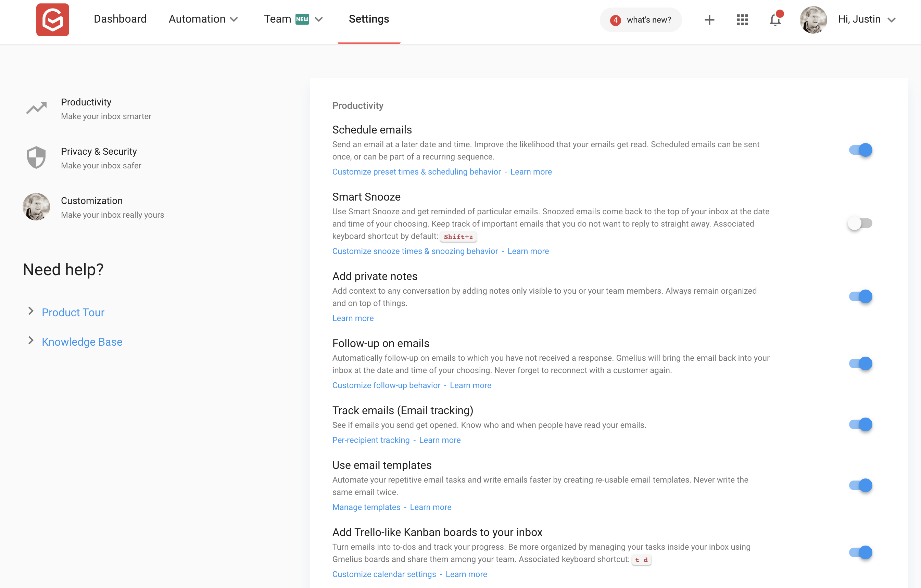Open Knowledge Base link
Image resolution: width=921 pixels, height=588 pixels.
click(x=82, y=342)
